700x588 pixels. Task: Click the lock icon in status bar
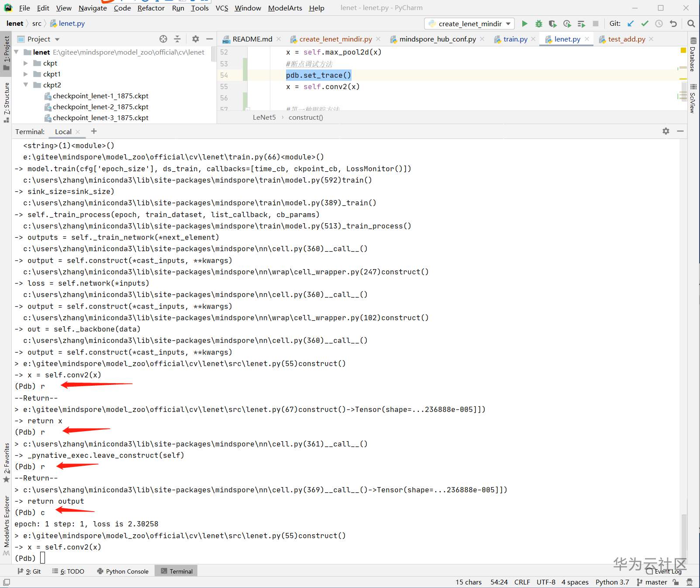point(676,582)
